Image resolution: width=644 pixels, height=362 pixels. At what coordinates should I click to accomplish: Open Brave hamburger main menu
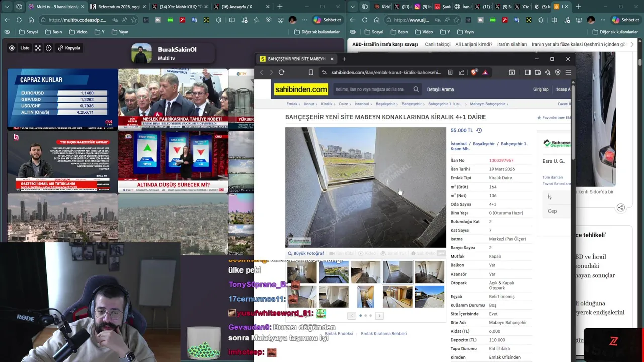[568, 72]
